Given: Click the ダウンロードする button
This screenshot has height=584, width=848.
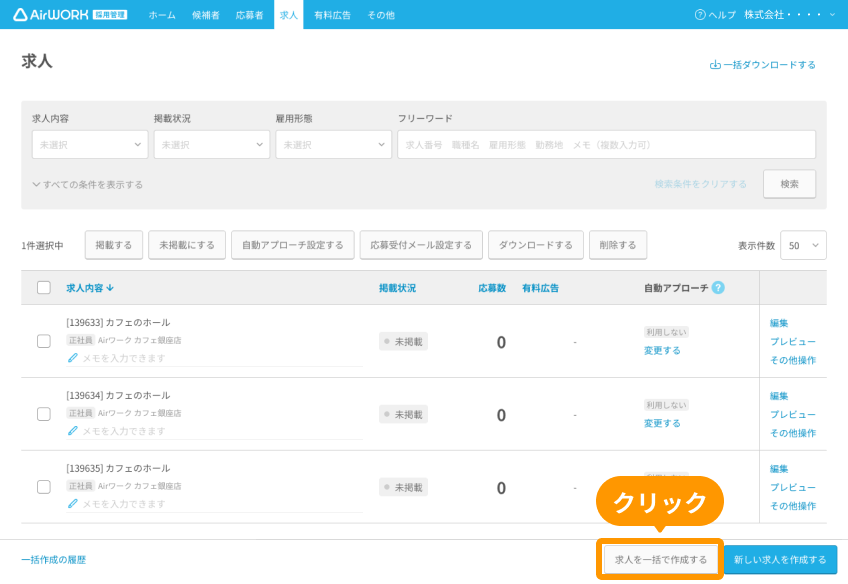Looking at the screenshot, I should pos(535,245).
